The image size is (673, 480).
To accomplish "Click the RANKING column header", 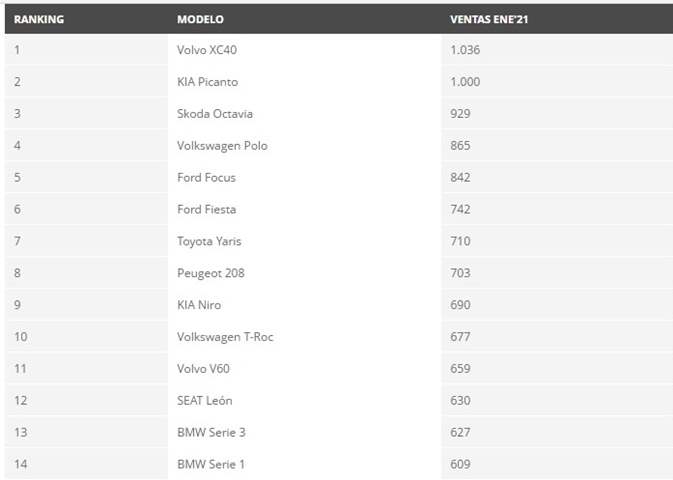I will click(x=38, y=19).
